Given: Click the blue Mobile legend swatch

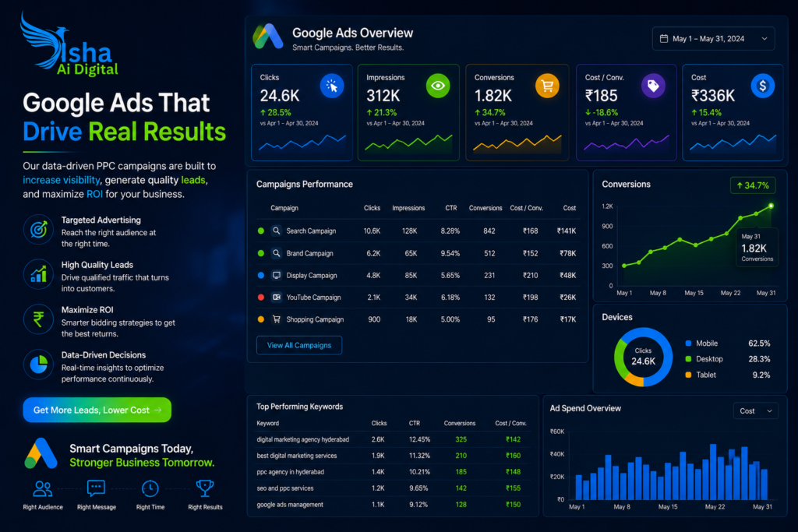Looking at the screenshot, I should (x=688, y=344).
